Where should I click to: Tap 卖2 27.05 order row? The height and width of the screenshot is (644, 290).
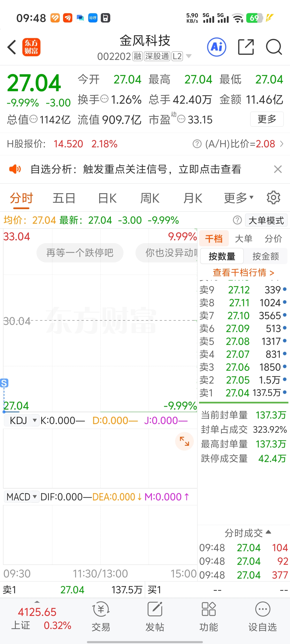243,380
